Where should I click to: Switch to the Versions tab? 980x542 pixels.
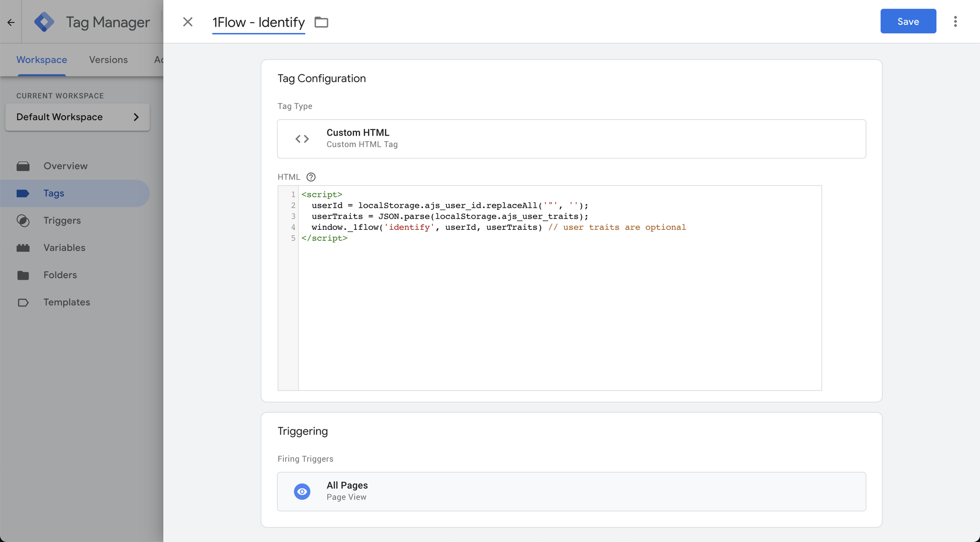pyautogui.click(x=108, y=60)
